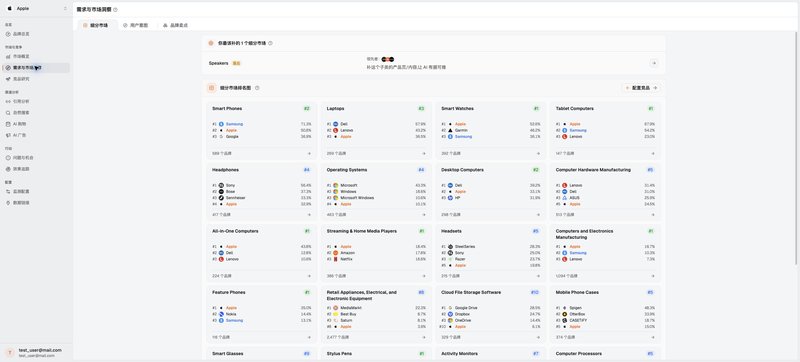The height and width of the screenshot is (362, 800).
Task: Select the magnifier search item in sidebar
Action: click(x=36, y=113)
